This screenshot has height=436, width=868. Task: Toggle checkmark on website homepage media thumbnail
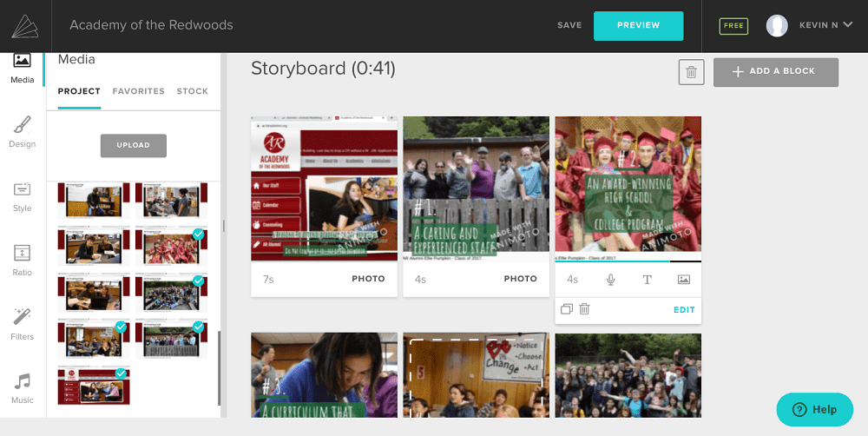[x=121, y=373]
